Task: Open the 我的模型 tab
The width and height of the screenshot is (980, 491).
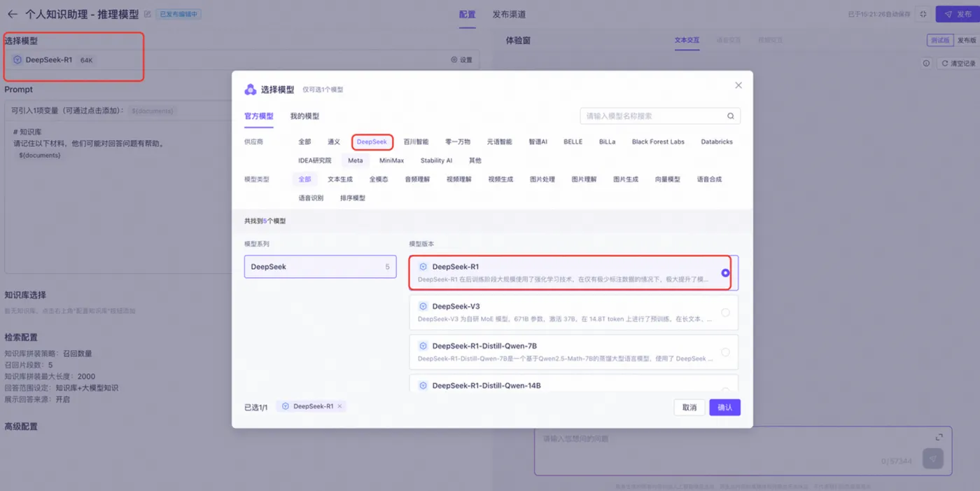Action: pos(304,116)
